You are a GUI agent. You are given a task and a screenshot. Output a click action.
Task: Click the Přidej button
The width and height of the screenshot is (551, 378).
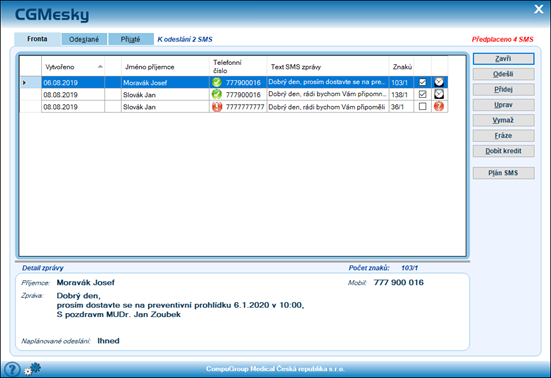pyautogui.click(x=504, y=90)
